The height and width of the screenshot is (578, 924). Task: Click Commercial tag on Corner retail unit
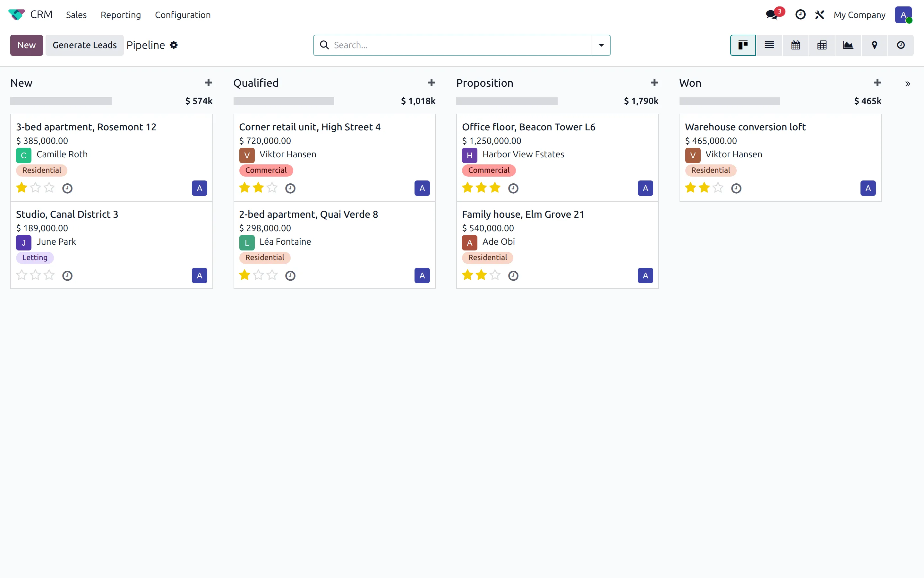pos(266,171)
